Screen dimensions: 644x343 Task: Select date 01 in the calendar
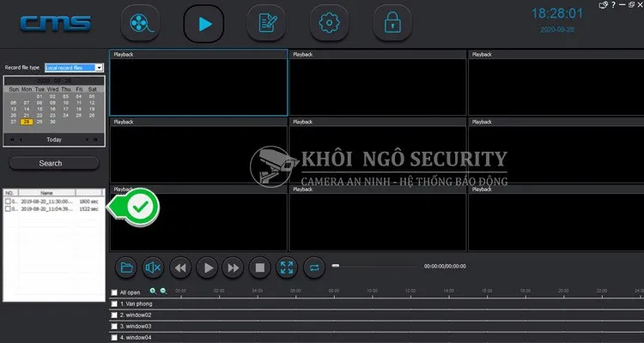click(x=39, y=97)
